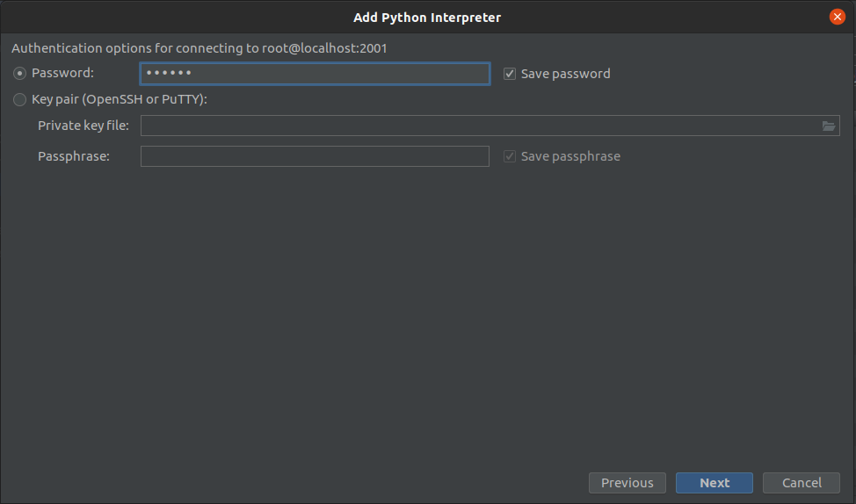The width and height of the screenshot is (856, 504).
Task: Uncheck the Save password checkbox
Action: tap(510, 74)
